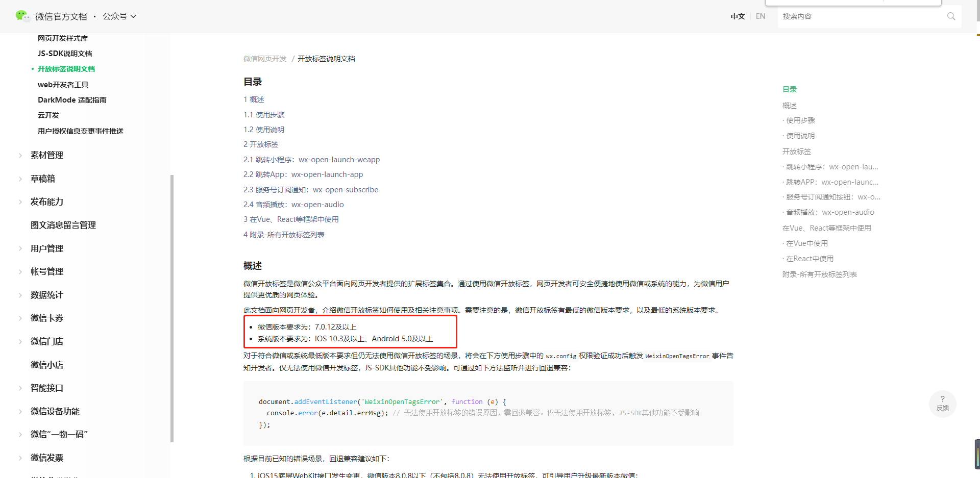Open DarkMode 适配指南 in sidebar

72,100
